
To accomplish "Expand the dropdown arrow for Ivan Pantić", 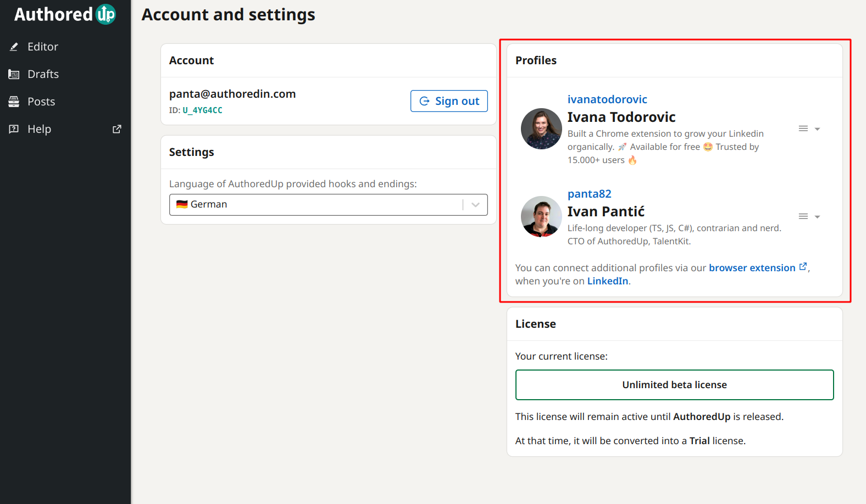I will click(817, 217).
